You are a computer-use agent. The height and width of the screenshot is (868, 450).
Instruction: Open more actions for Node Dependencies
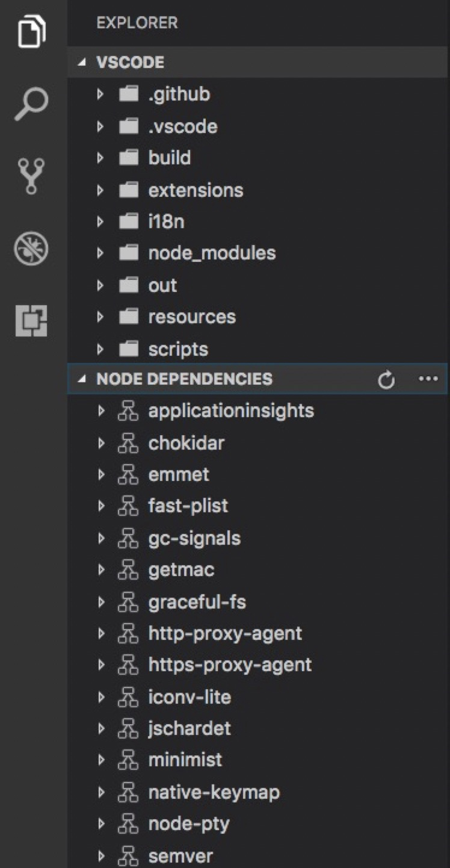(428, 379)
